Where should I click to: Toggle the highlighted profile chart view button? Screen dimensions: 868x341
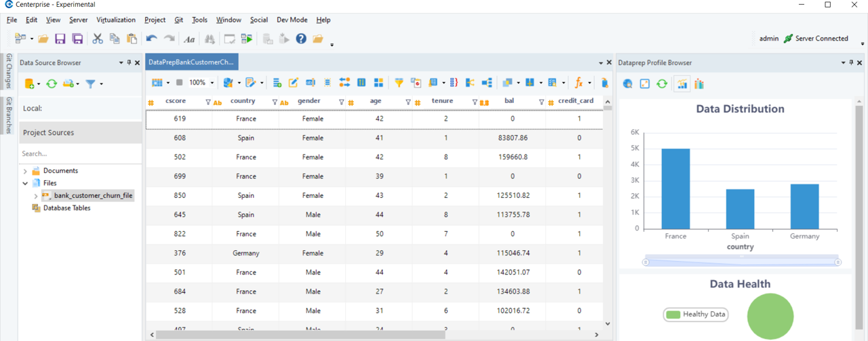pos(682,84)
